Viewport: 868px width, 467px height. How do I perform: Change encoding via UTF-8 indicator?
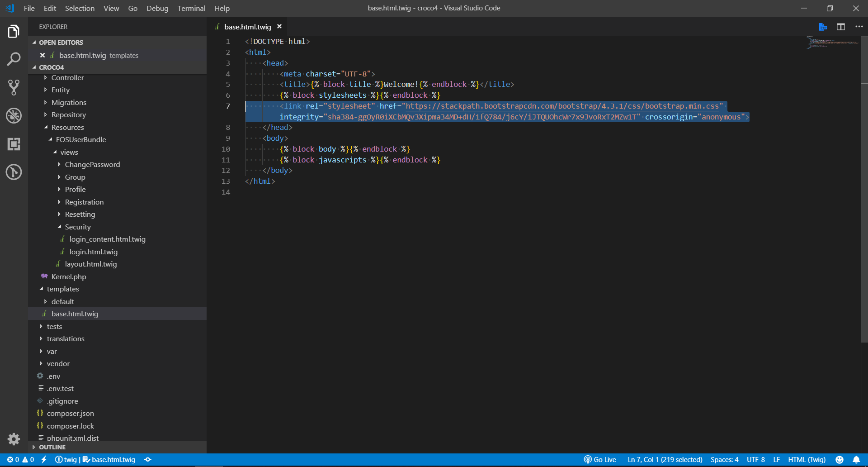pos(756,460)
